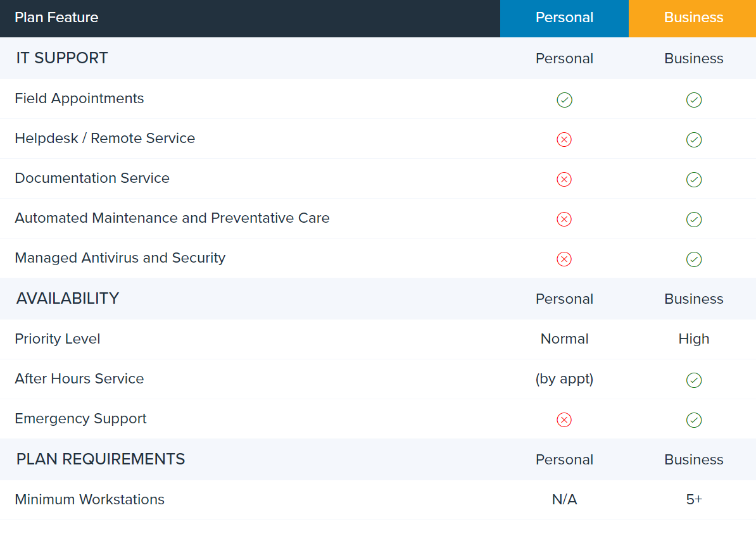Click the "(by appt)" After Hours value
The width and height of the screenshot is (756, 541).
pos(564,379)
